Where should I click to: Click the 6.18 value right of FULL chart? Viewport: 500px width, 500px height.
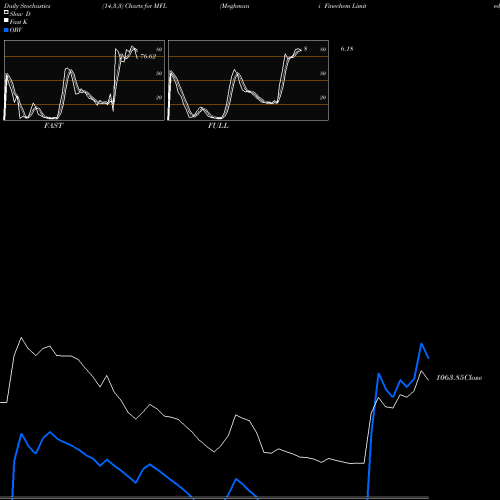click(x=347, y=49)
